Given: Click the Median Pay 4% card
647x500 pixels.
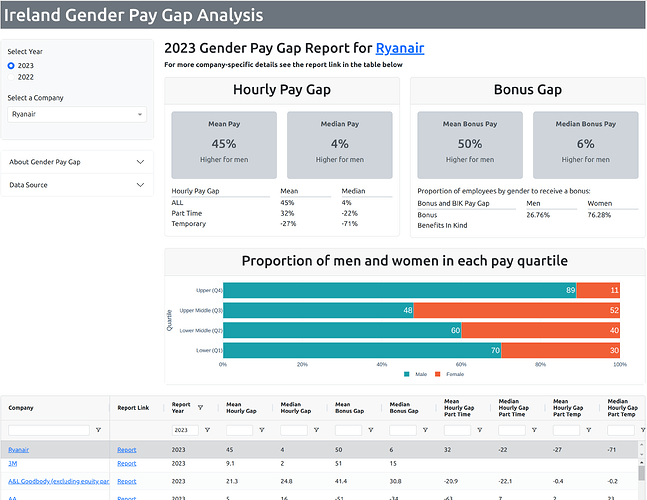Looking at the screenshot, I should 340,145.
